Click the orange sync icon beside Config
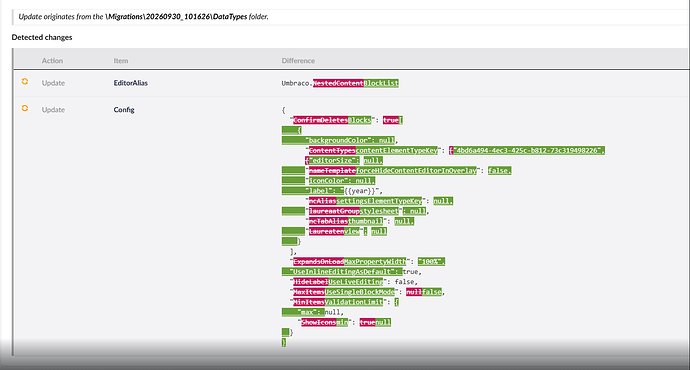 click(25, 108)
